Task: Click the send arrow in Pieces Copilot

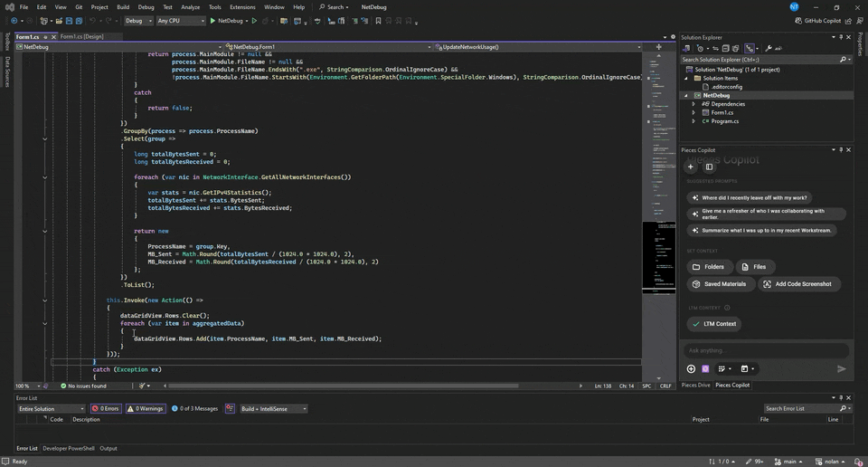Action: click(x=842, y=368)
